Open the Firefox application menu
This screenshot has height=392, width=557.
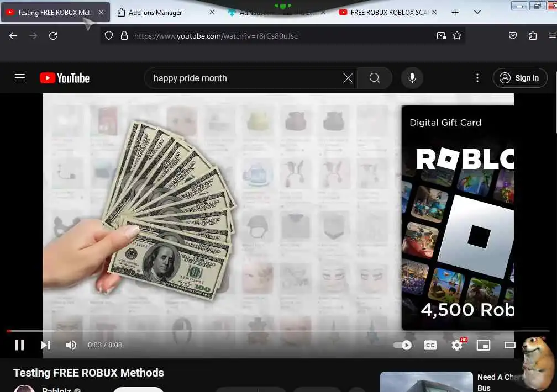[x=553, y=35]
